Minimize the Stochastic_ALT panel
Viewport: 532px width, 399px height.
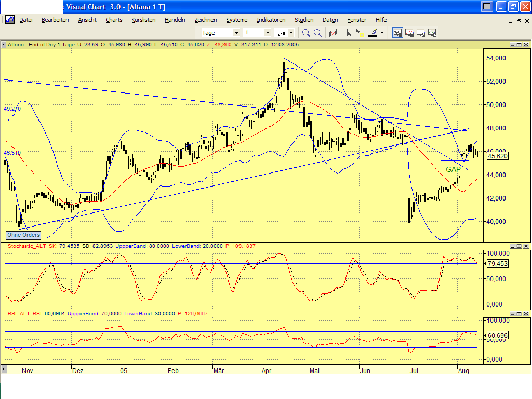[514, 246]
